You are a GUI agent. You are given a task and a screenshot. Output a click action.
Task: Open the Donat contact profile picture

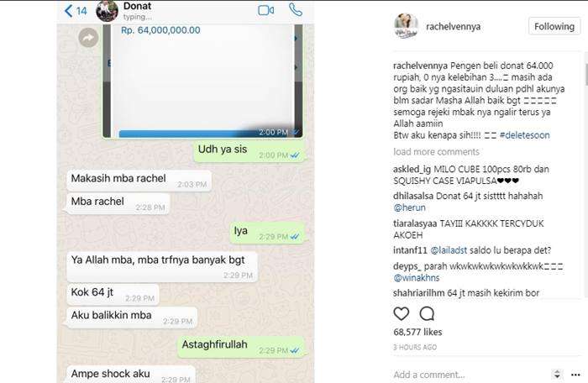107,11
